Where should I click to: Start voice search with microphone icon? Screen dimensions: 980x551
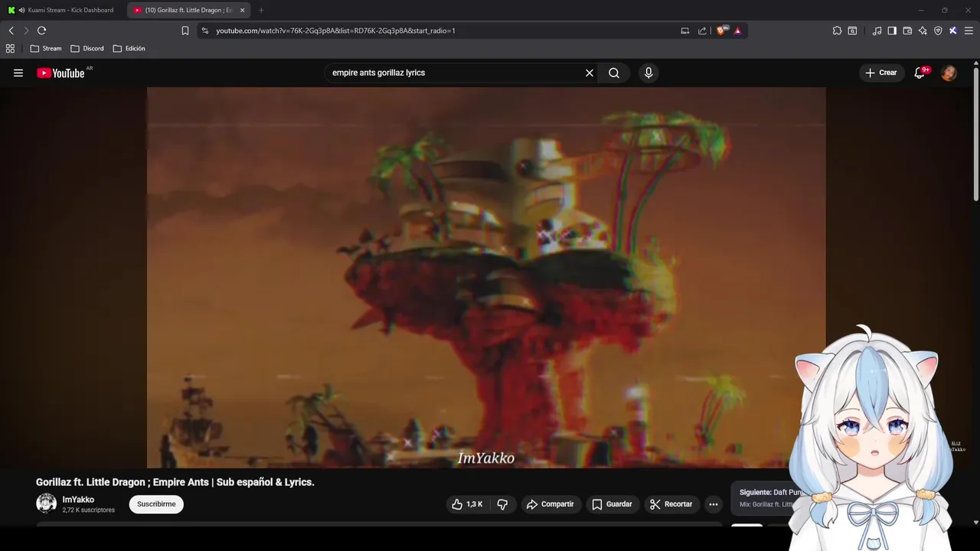pyautogui.click(x=648, y=73)
